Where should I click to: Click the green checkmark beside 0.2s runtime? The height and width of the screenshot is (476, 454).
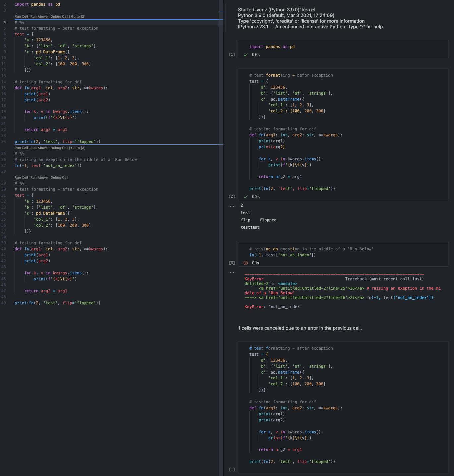[245, 196]
